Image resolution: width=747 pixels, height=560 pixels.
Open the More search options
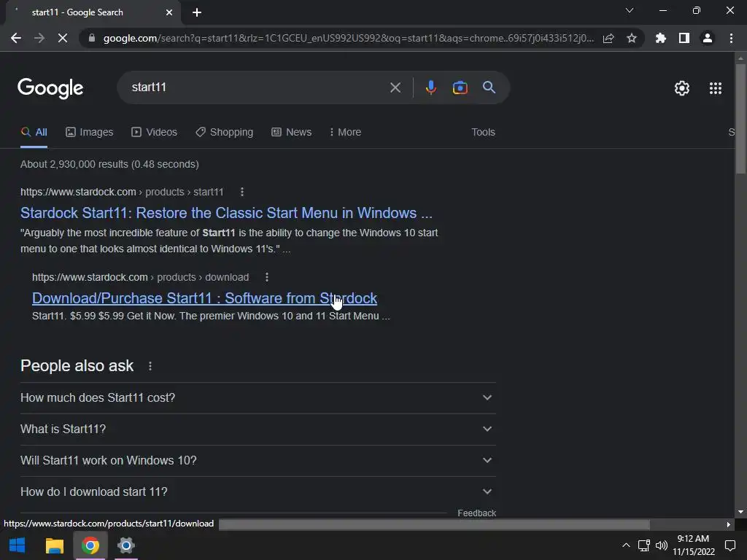[345, 133]
